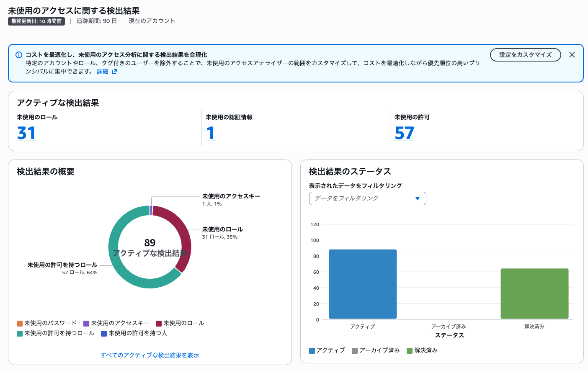Click the 89 total in the donut center
Screen dimensions: 588x373
tap(150, 243)
